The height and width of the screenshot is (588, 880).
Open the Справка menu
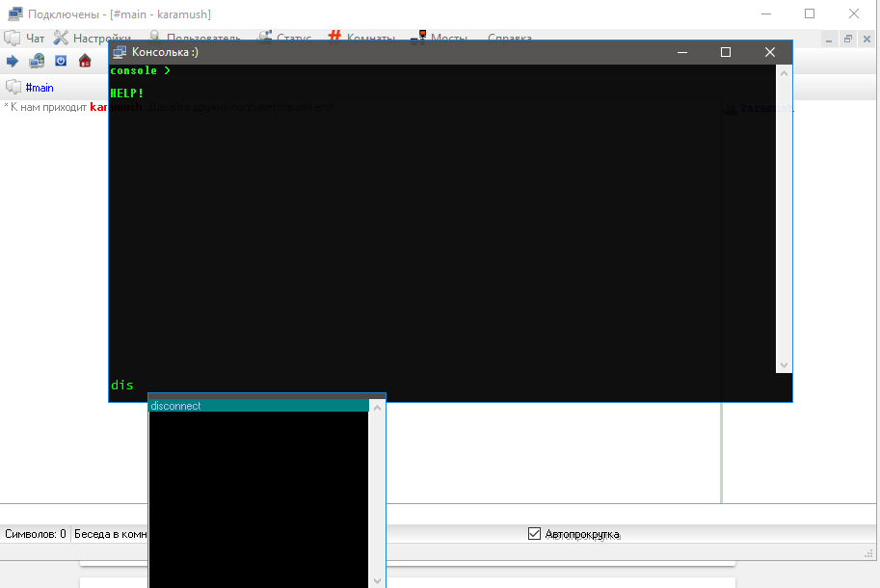coord(510,38)
